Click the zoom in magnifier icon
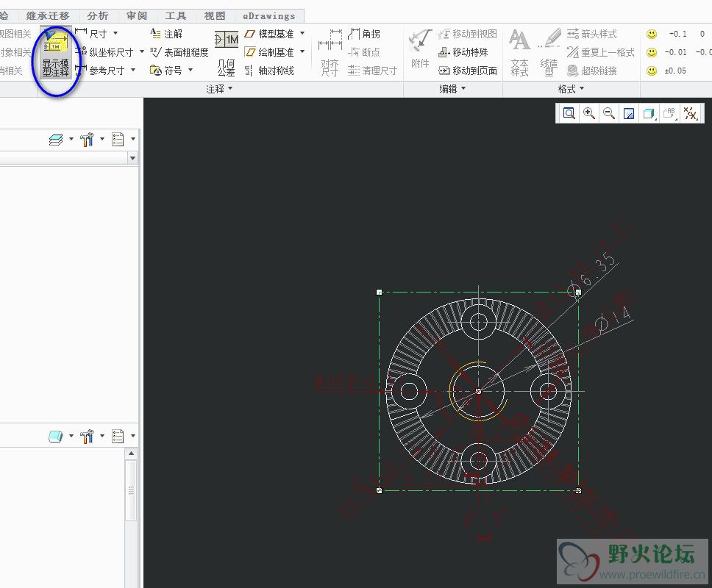 coord(589,113)
